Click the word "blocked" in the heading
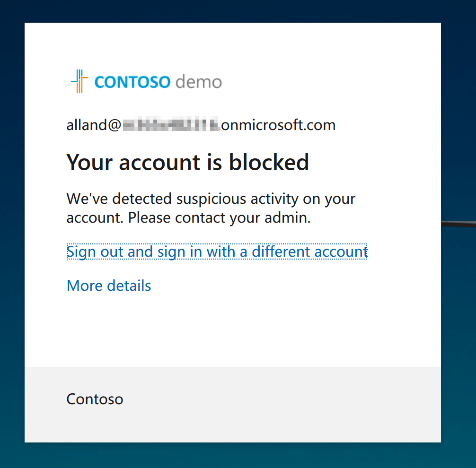476x468 pixels. (x=269, y=162)
